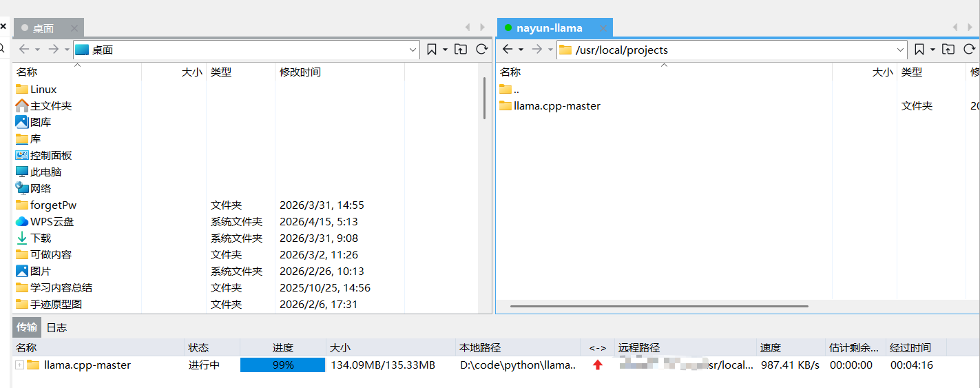980x388 pixels.
Task: Select the 库 folder icon
Action: [x=22, y=139]
